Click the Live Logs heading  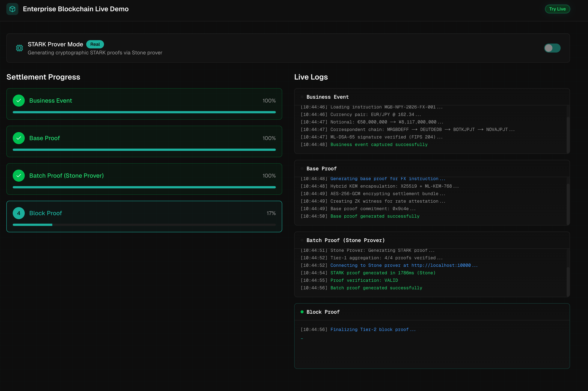click(311, 77)
